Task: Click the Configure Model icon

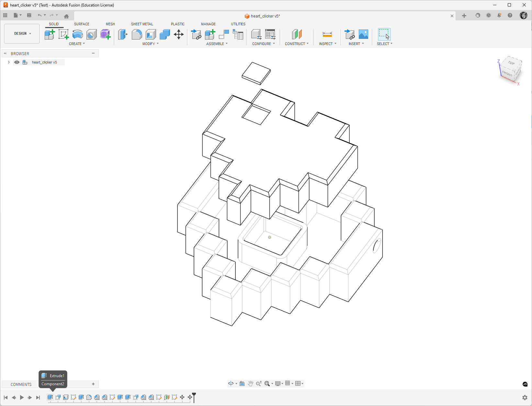Action: pyautogui.click(x=256, y=34)
